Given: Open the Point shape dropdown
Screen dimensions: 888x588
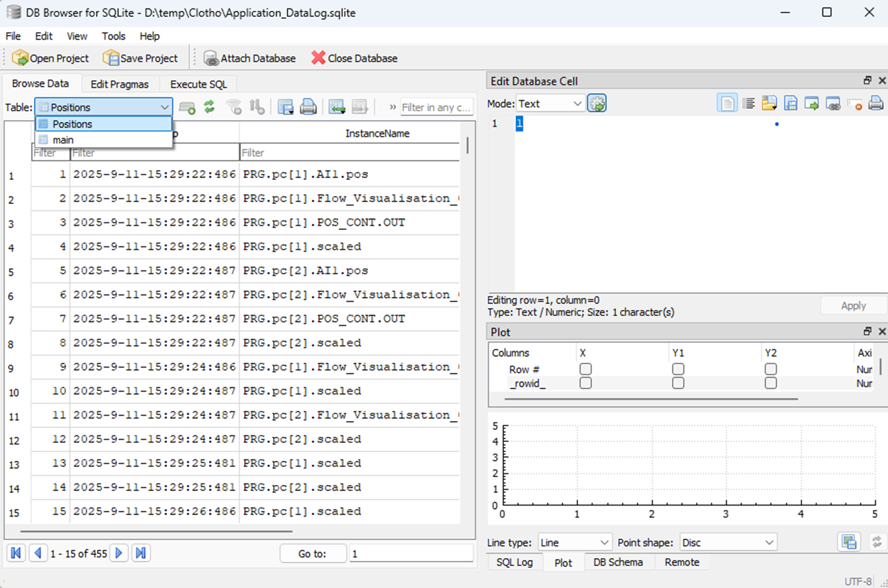Looking at the screenshot, I should click(x=728, y=542).
